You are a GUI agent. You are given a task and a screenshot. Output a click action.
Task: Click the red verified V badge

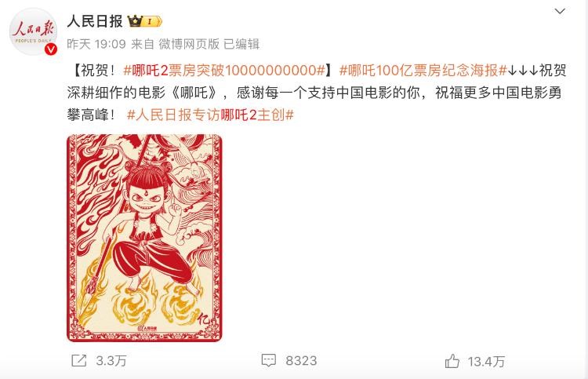click(x=51, y=49)
